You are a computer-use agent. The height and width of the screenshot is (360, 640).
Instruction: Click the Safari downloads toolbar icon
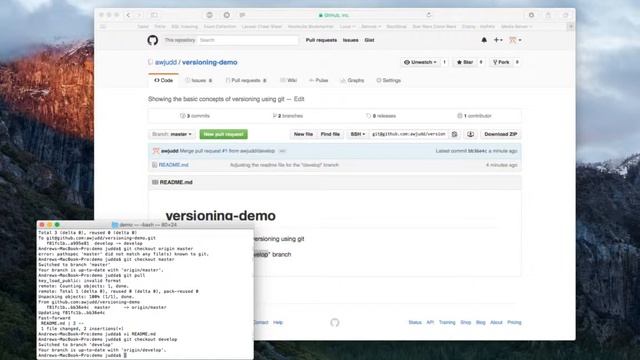point(531,15)
